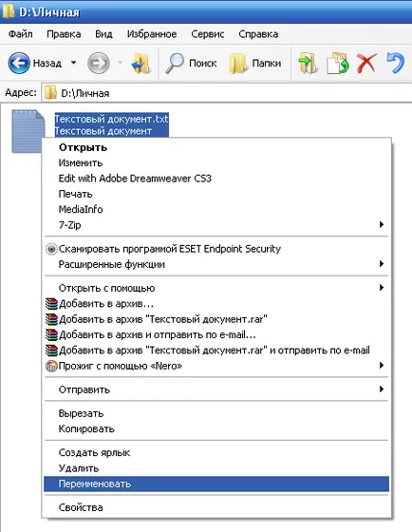Choose Добавить в архив и отправить по e-mail…
The width and height of the screenshot is (412, 532).
pos(216,334)
